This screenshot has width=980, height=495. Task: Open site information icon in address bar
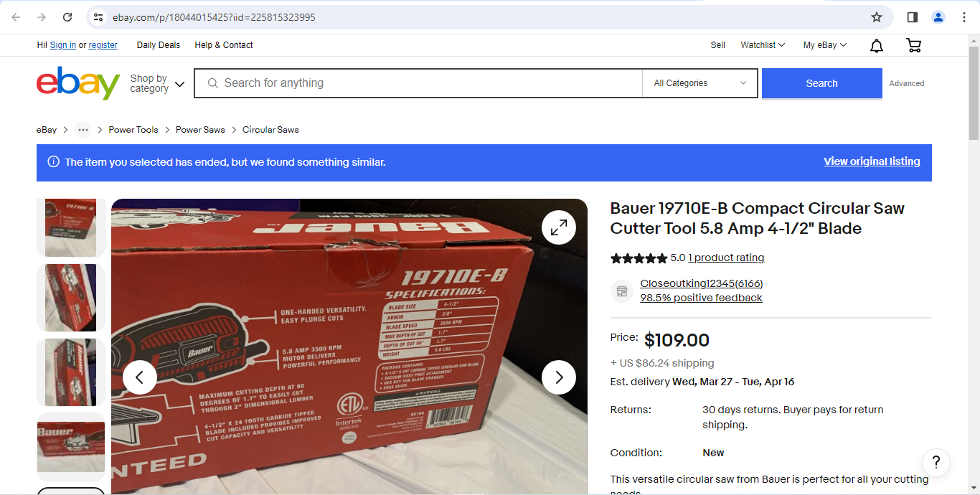click(98, 17)
